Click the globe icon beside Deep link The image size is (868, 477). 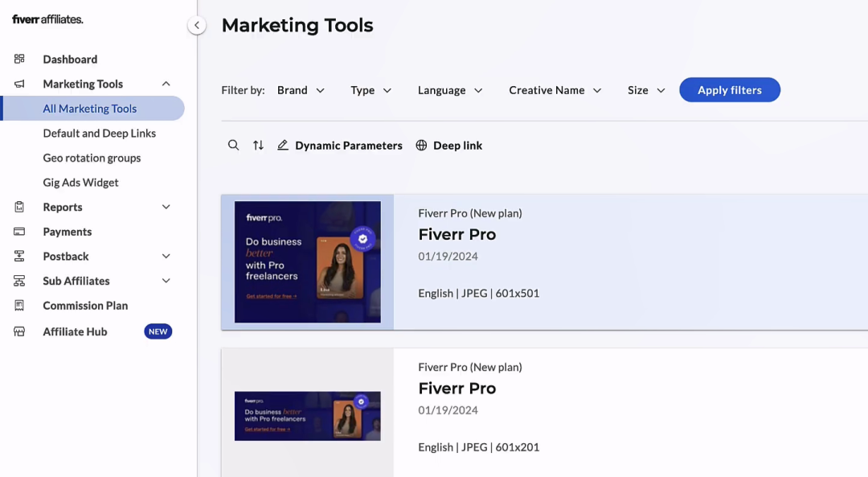421,145
